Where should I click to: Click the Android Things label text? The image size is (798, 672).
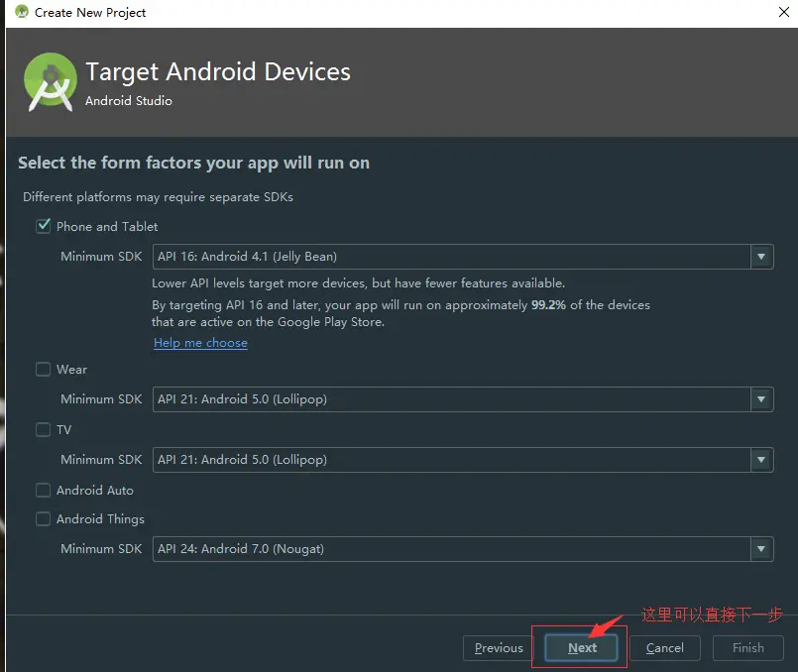100,519
